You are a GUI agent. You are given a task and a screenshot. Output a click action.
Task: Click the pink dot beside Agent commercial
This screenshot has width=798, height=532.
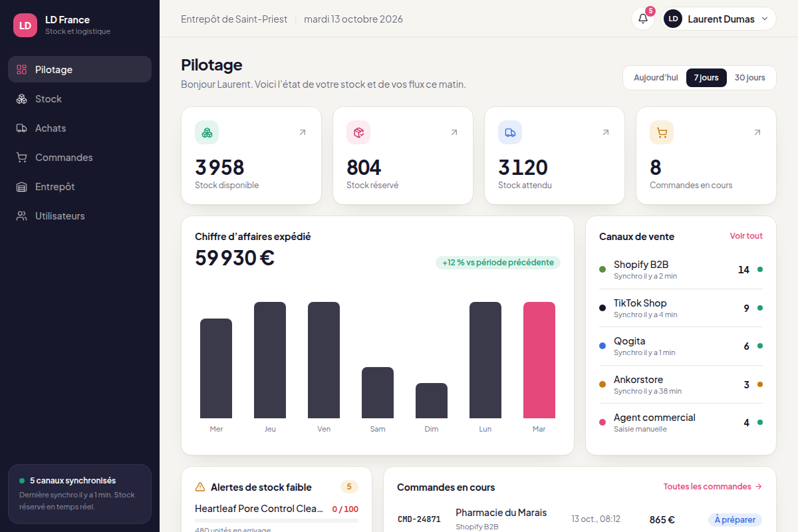point(602,422)
